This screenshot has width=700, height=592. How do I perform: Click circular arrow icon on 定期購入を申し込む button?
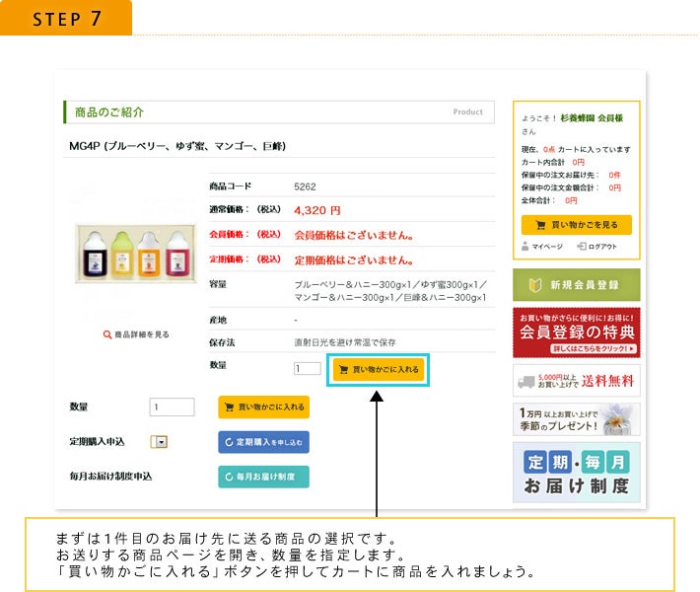[x=230, y=442]
